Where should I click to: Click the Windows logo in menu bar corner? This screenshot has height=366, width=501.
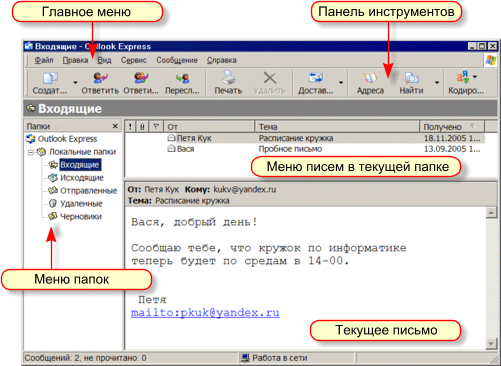(x=490, y=61)
